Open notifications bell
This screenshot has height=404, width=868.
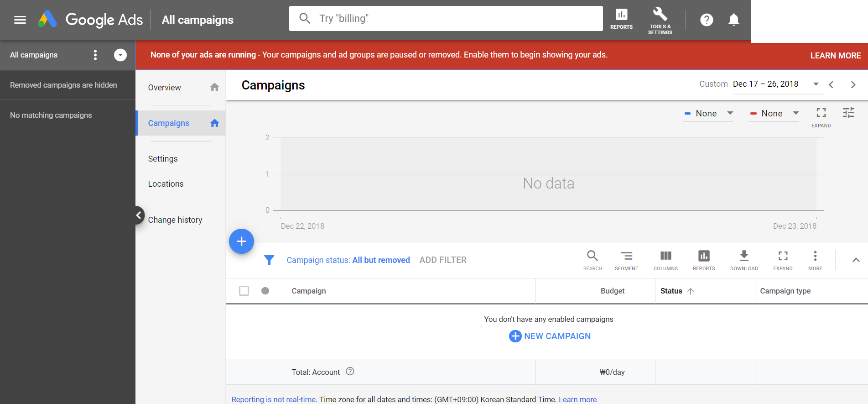tap(733, 20)
